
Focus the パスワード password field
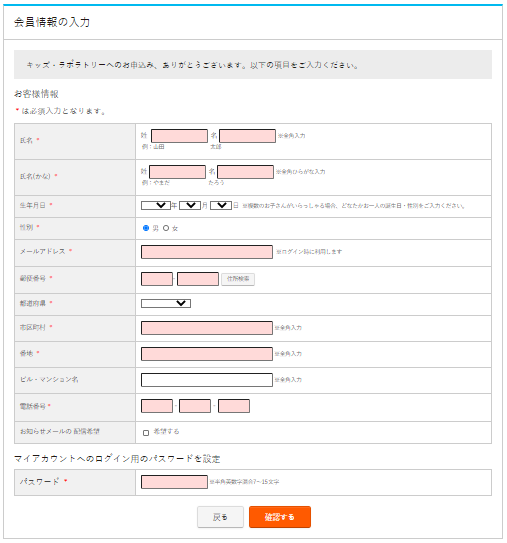pyautogui.click(x=174, y=482)
